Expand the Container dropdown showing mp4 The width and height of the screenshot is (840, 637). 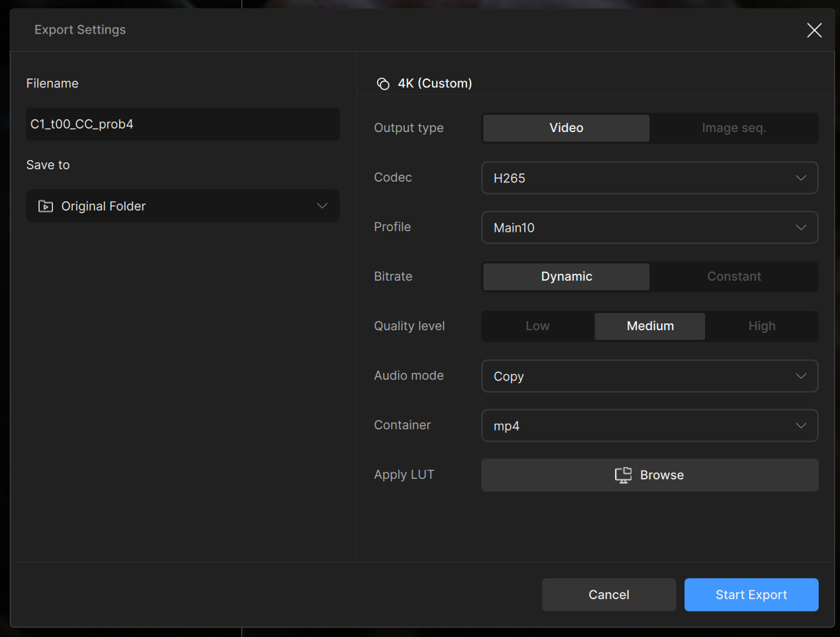[x=649, y=426]
